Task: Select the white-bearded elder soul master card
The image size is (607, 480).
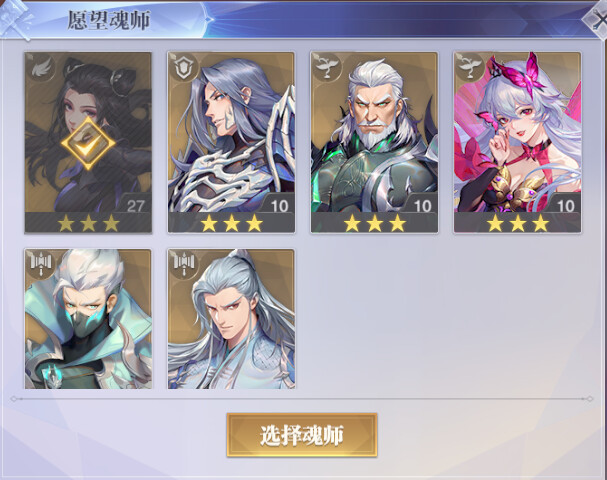Action: coord(374,142)
